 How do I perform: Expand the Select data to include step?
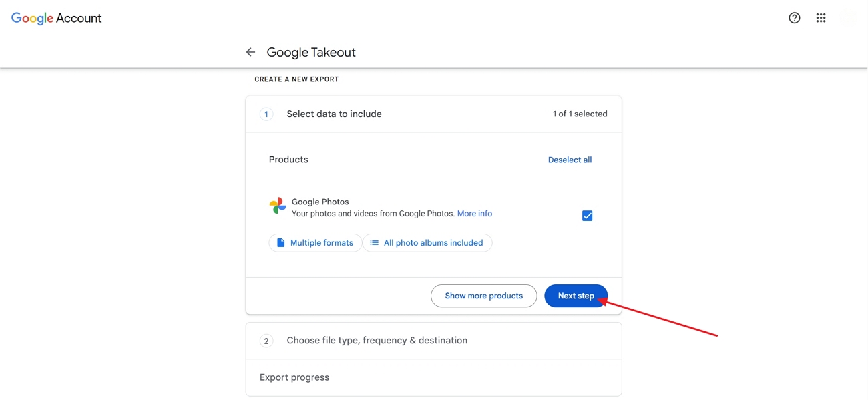pos(334,114)
